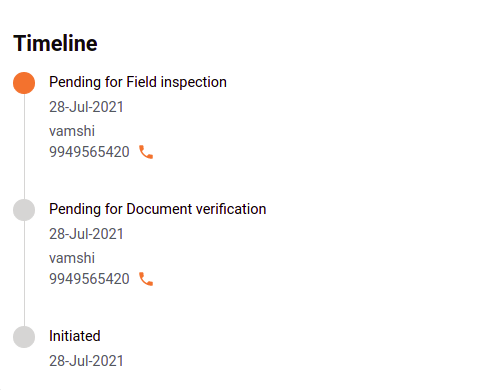
Task: Click the connector line above the Initiated marker
Action: pyautogui.click(x=24, y=273)
